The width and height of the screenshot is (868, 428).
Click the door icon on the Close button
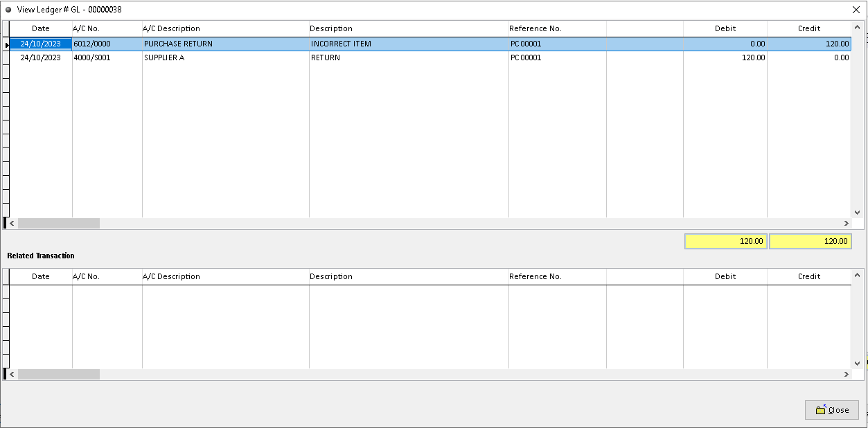click(820, 409)
